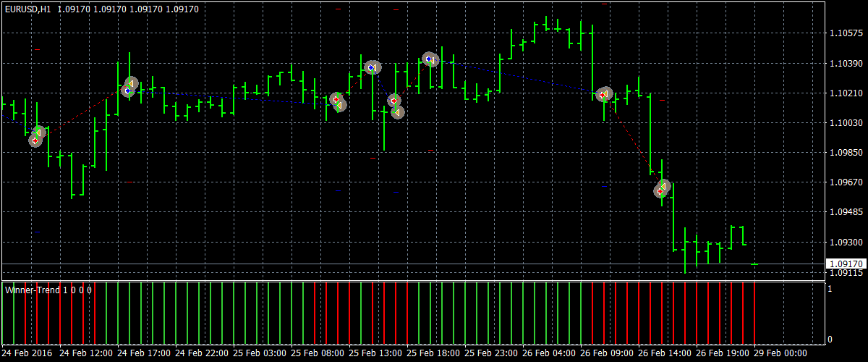Click the 25 Feb 18:00 time label
The image size is (868, 362).
coord(433,353)
